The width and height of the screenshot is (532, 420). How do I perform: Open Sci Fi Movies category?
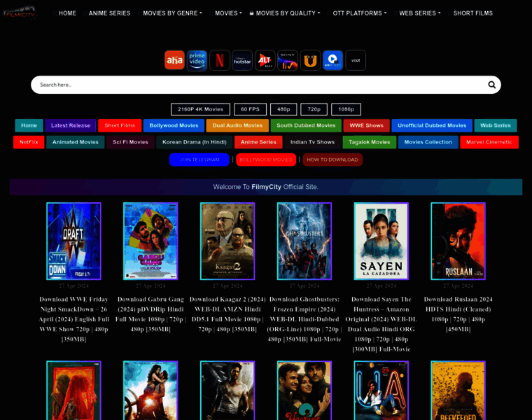coord(130,142)
